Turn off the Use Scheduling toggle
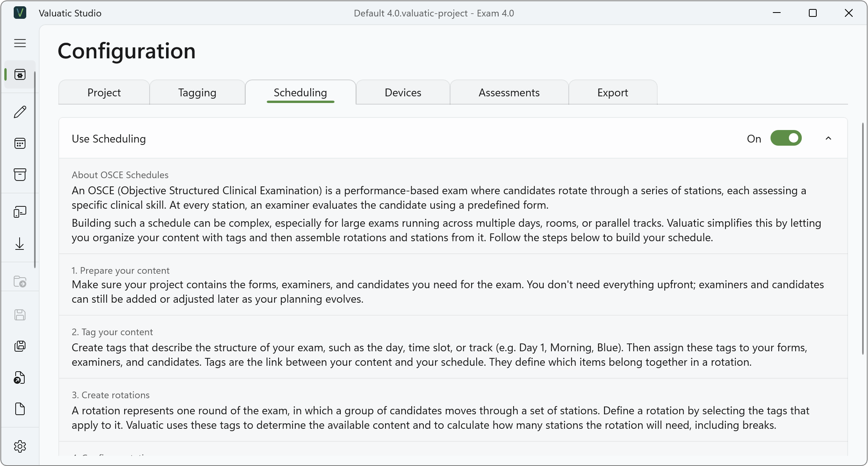The width and height of the screenshot is (868, 466). click(x=786, y=138)
